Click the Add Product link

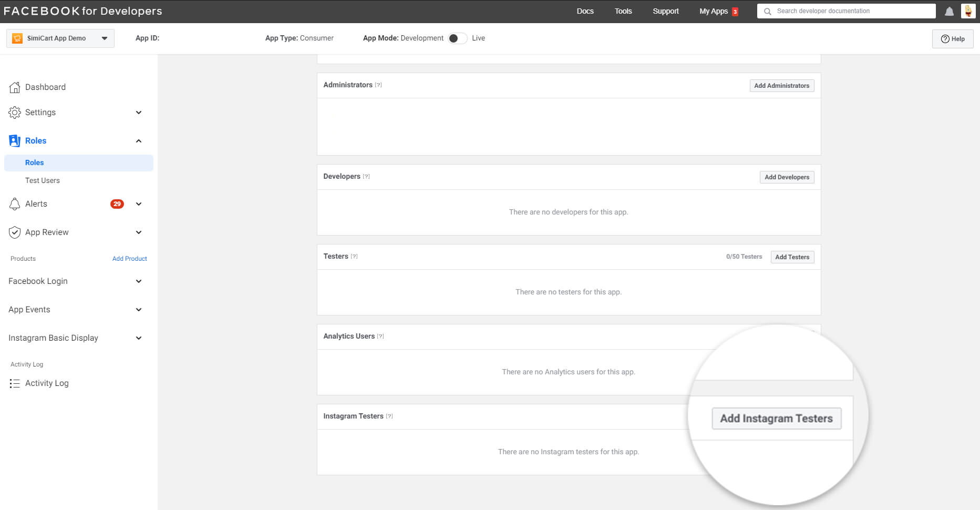130,259
